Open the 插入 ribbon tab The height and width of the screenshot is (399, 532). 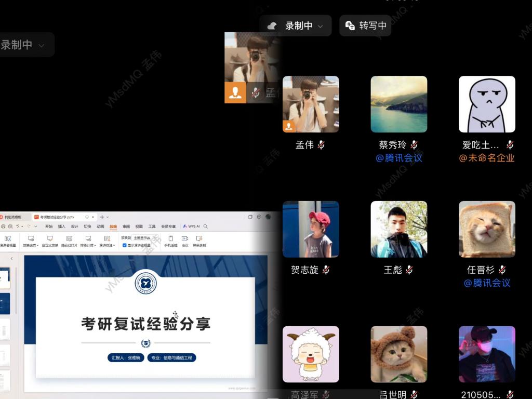pyautogui.click(x=62, y=227)
